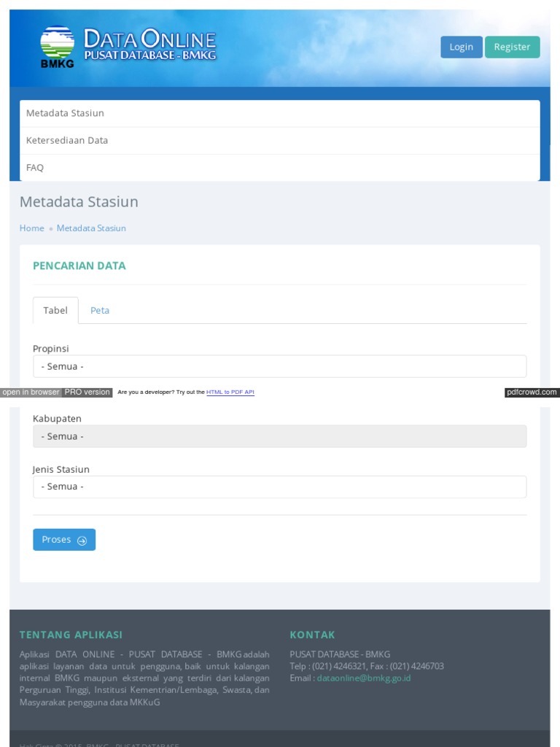This screenshot has height=747, width=560.
Task: Click the Data Online banner title
Action: 150,45
